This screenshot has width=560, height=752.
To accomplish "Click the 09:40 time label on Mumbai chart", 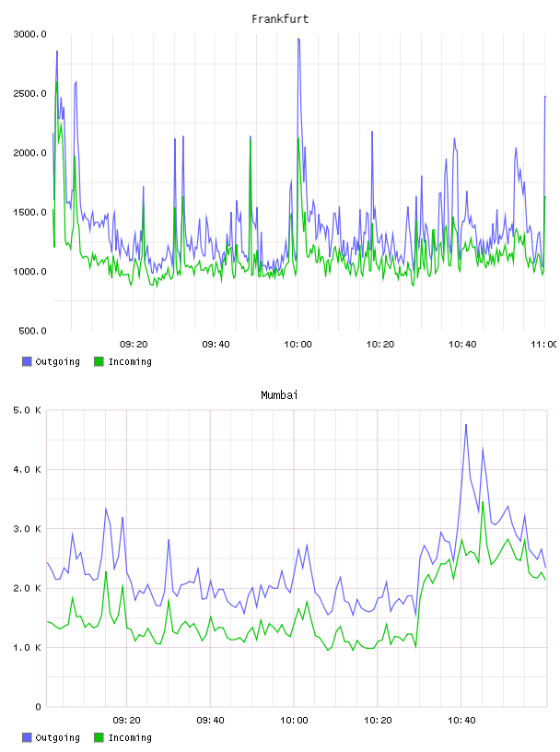I will (211, 721).
